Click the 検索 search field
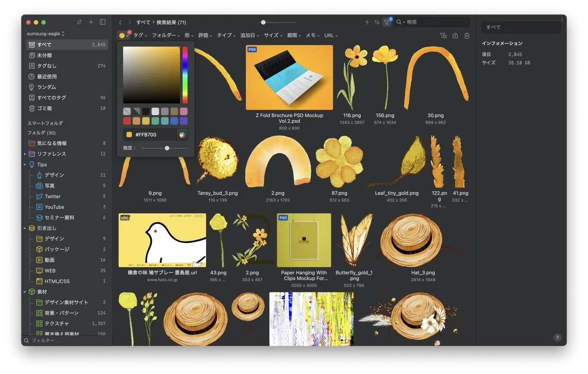 click(x=432, y=22)
